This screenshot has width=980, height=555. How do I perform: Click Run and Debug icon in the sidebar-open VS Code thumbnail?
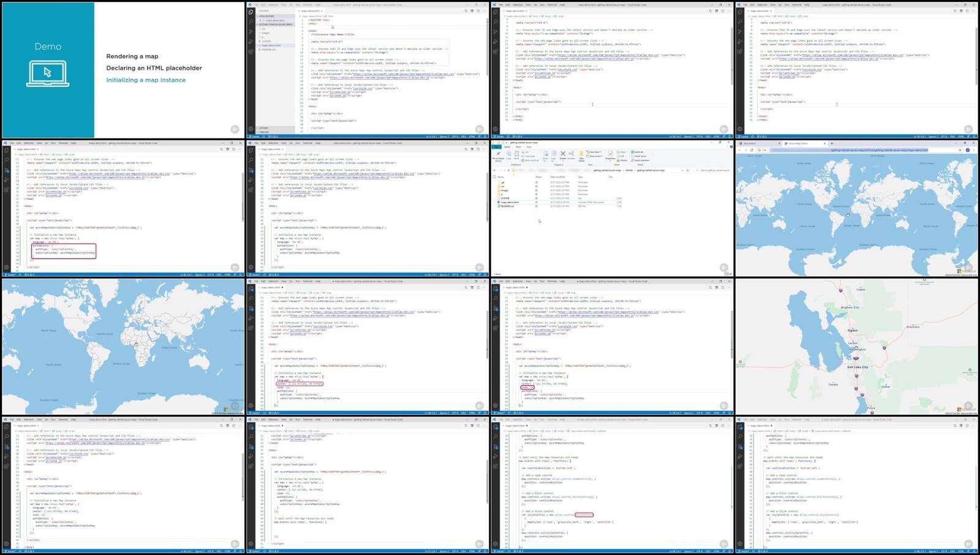(251, 42)
